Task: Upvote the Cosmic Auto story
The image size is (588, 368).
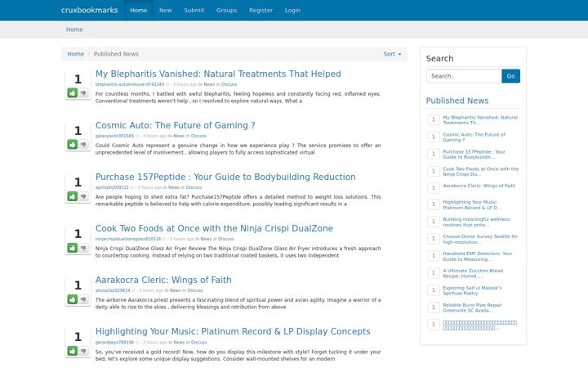Action: point(73,145)
